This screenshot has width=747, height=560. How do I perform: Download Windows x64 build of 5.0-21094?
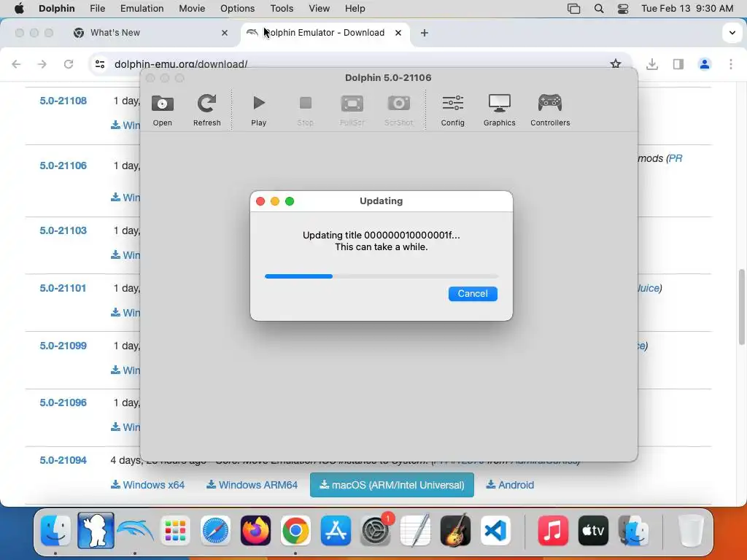click(x=147, y=485)
